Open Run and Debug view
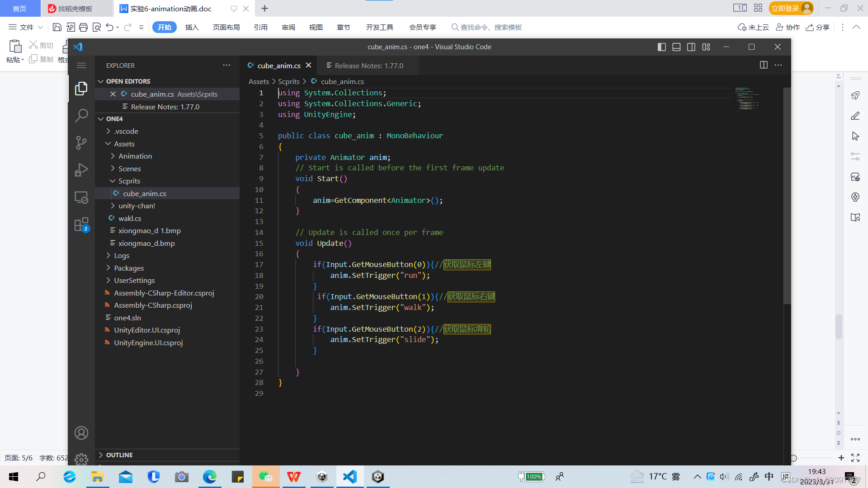 81,170
